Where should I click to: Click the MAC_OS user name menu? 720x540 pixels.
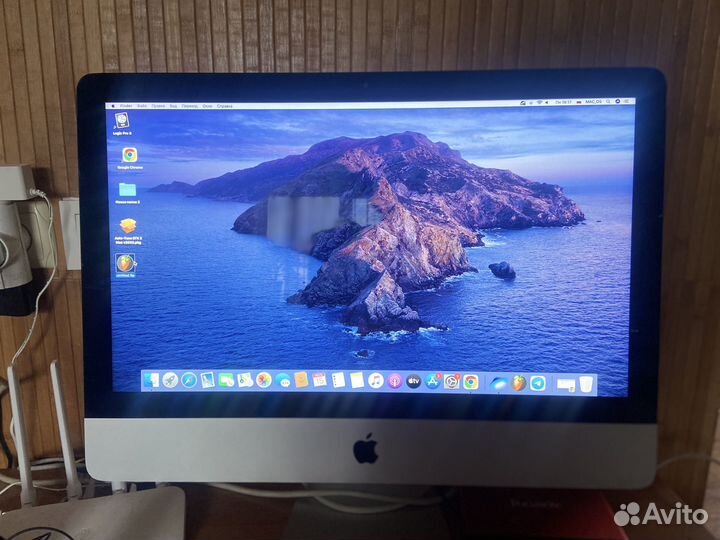[x=593, y=101]
